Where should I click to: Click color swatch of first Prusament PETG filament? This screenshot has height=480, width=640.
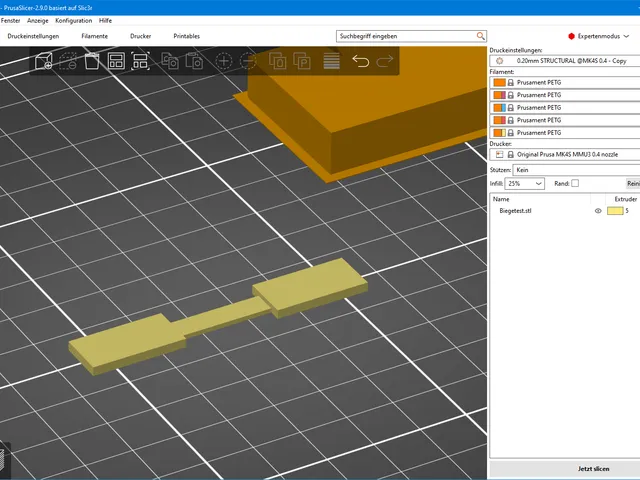[500, 82]
